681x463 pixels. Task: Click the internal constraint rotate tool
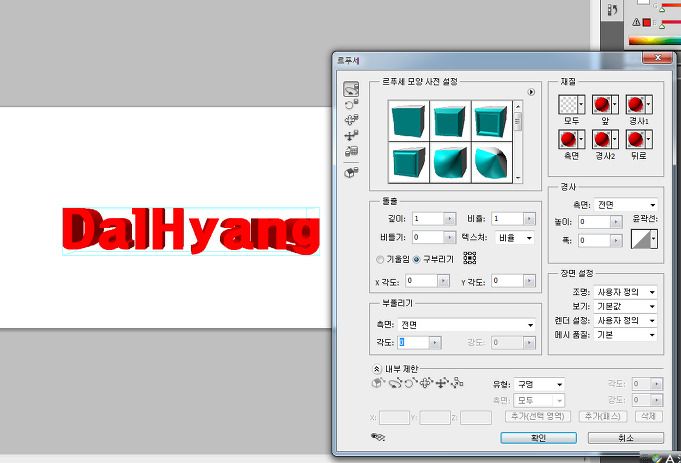tap(395, 383)
